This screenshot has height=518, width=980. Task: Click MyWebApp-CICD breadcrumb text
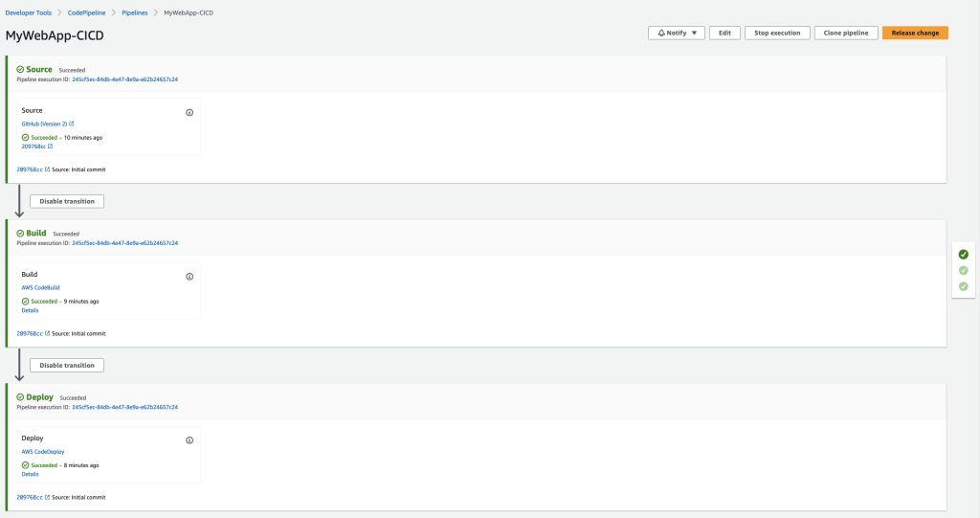click(189, 12)
